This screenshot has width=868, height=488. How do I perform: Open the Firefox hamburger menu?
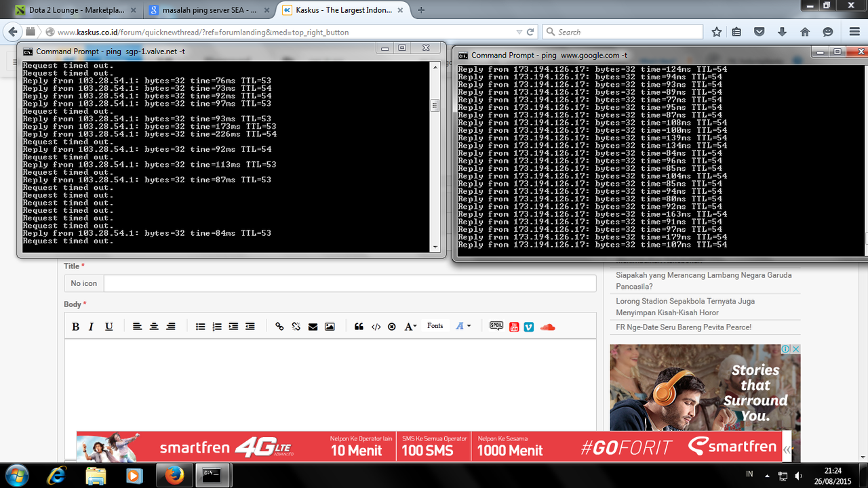point(853,32)
